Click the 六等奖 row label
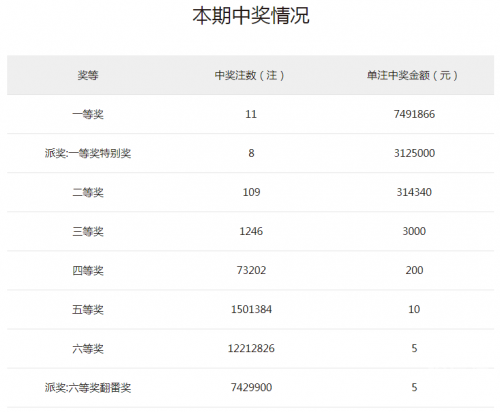This screenshot has width=500, height=412. [x=88, y=349]
